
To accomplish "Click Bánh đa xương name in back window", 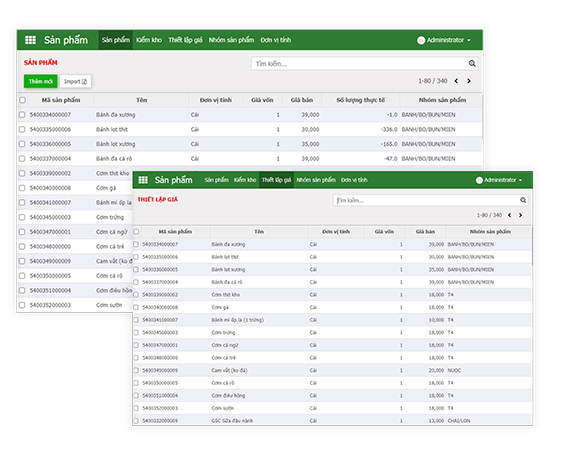I will pos(116,115).
